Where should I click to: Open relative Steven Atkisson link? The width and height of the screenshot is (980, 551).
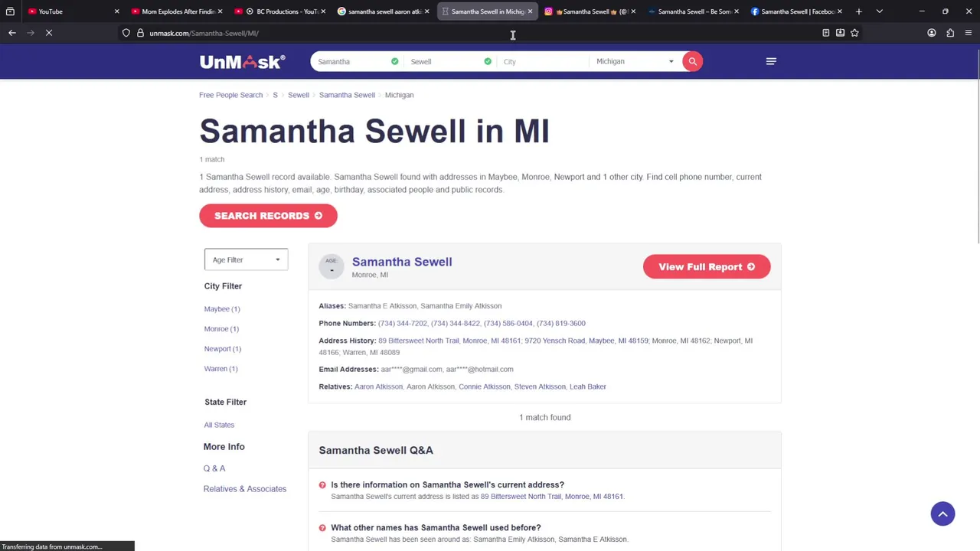[x=540, y=386]
